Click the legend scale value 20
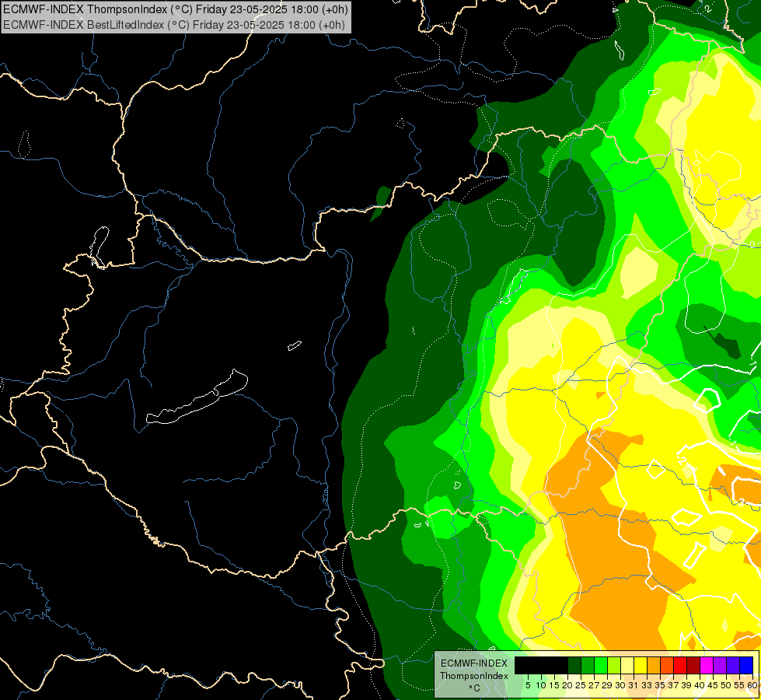The width and height of the screenshot is (761, 700). (x=567, y=685)
